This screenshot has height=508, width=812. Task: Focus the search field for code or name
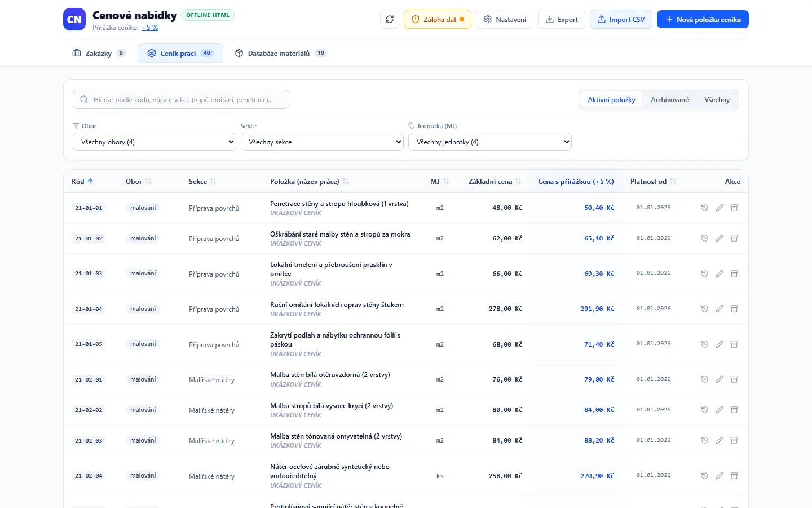[x=181, y=99]
